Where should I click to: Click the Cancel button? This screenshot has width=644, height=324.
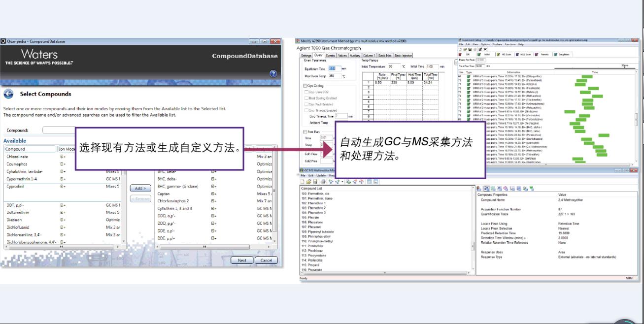coord(266,260)
